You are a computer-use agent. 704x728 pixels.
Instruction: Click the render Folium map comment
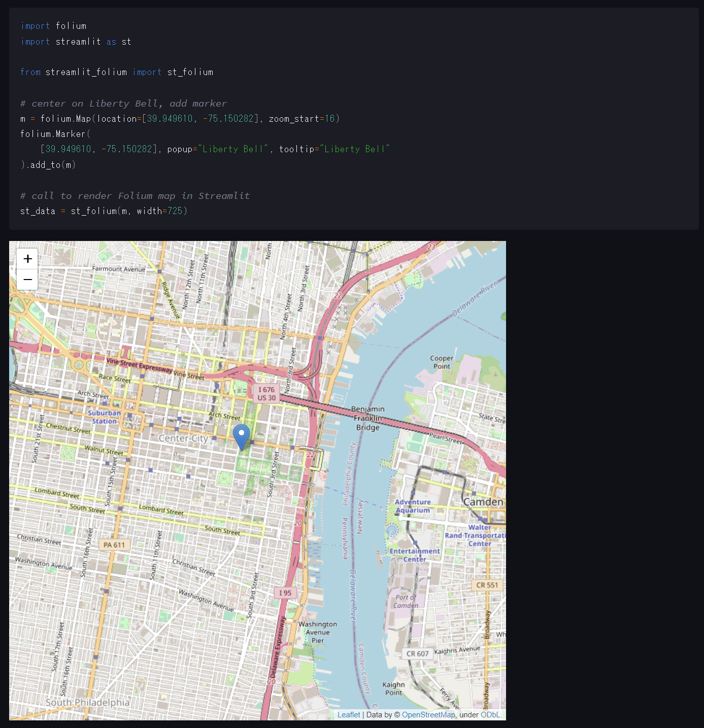135,196
